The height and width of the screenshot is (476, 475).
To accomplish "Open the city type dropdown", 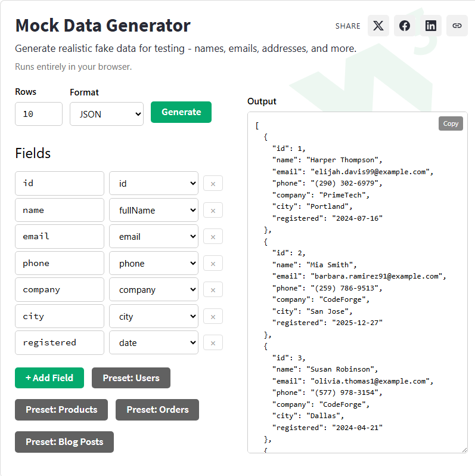I will point(154,316).
